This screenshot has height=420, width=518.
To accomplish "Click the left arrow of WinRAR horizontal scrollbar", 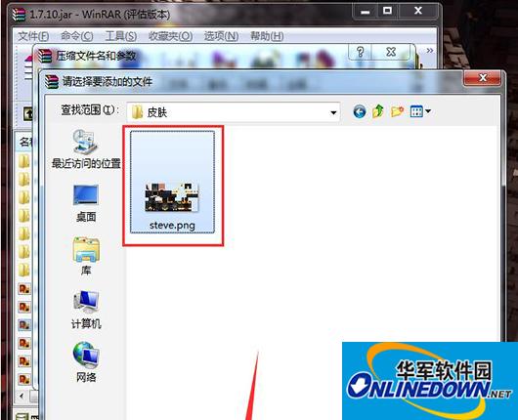I will coord(22,396).
